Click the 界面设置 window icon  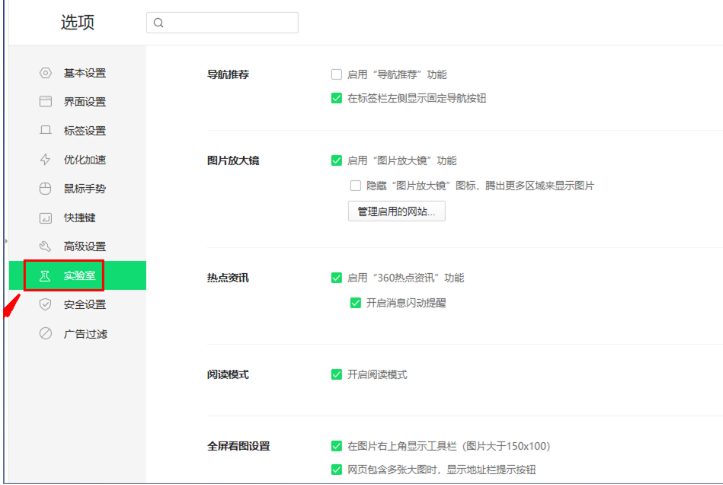(45, 101)
